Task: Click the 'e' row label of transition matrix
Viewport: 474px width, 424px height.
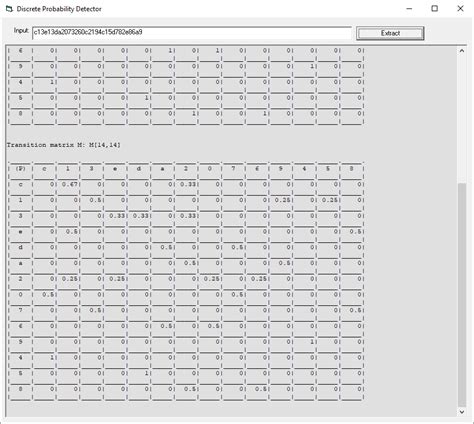Action: tap(20, 231)
